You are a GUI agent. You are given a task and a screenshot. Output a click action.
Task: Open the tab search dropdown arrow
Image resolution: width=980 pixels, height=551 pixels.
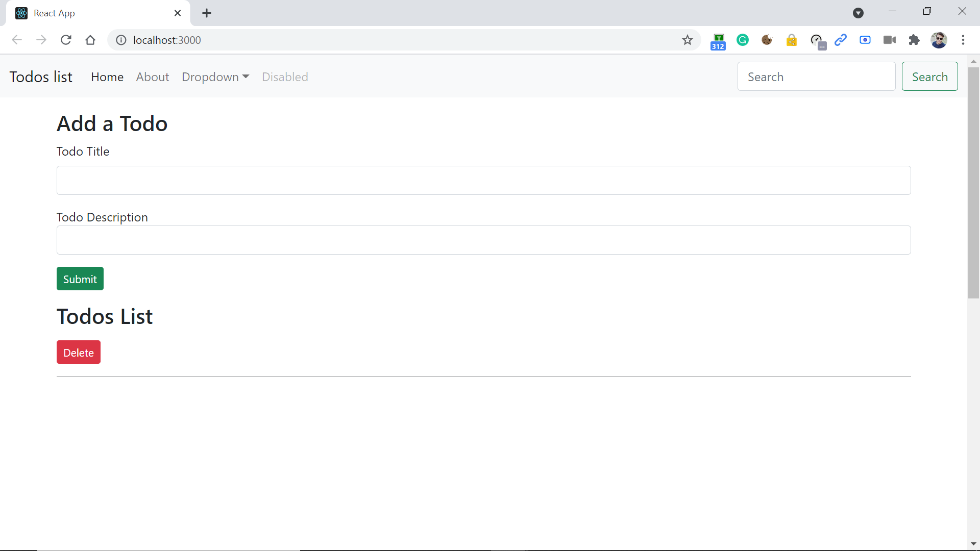pyautogui.click(x=858, y=13)
